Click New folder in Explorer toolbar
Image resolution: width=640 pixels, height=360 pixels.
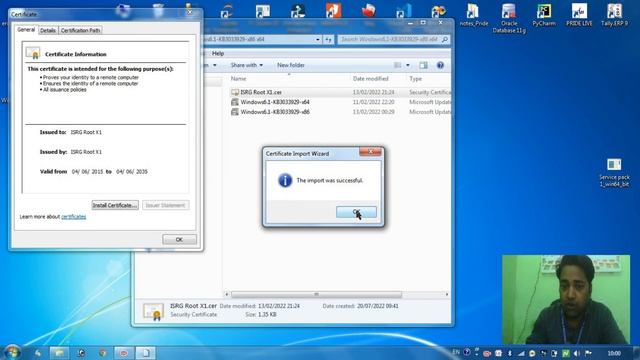(291, 65)
